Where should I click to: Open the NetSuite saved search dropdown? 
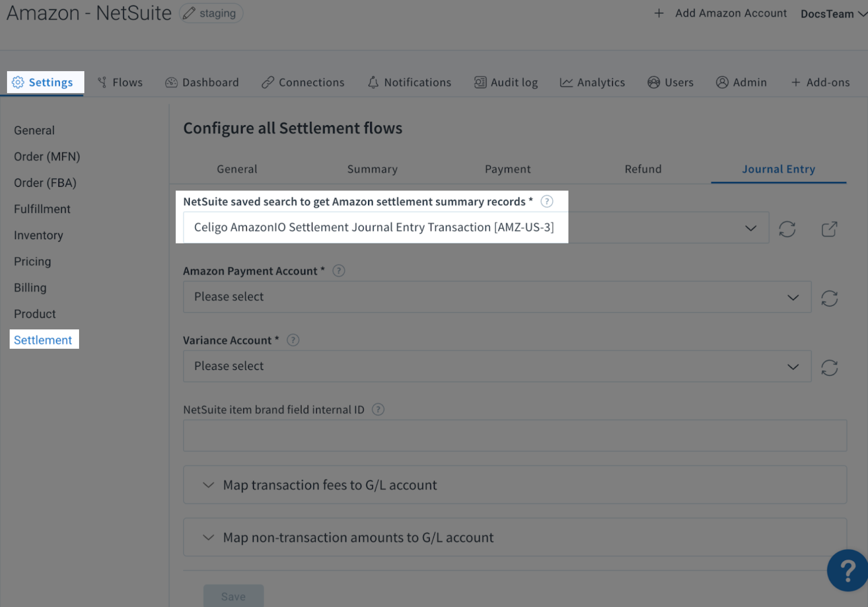(476, 228)
